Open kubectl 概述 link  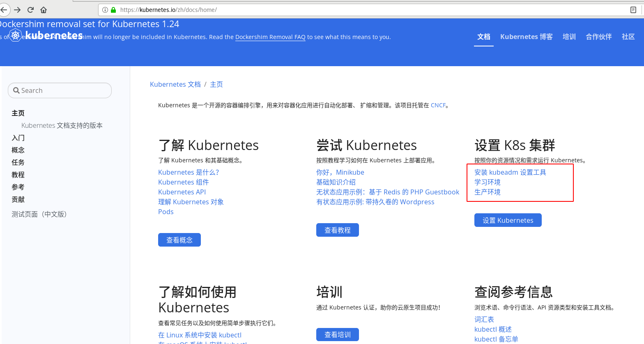(x=493, y=329)
